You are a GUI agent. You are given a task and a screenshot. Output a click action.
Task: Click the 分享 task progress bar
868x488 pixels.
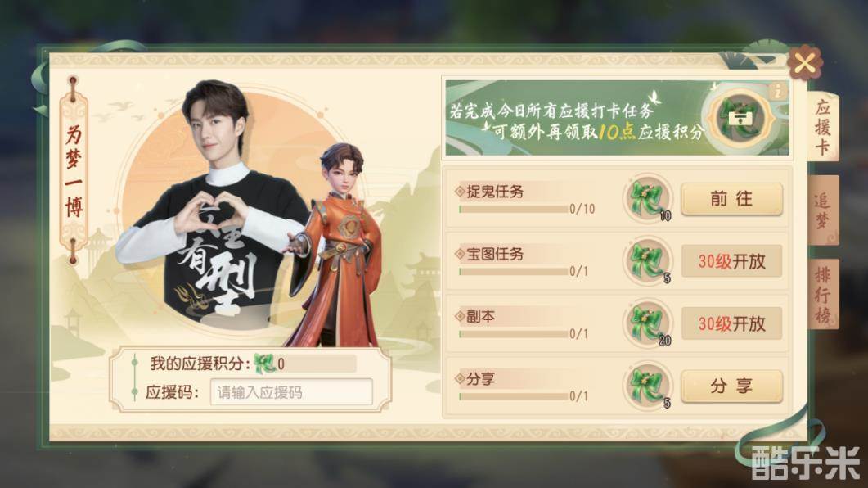coord(514,396)
